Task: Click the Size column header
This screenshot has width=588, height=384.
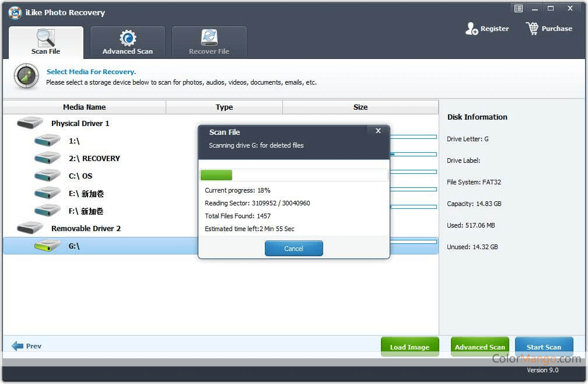Action: [x=360, y=107]
